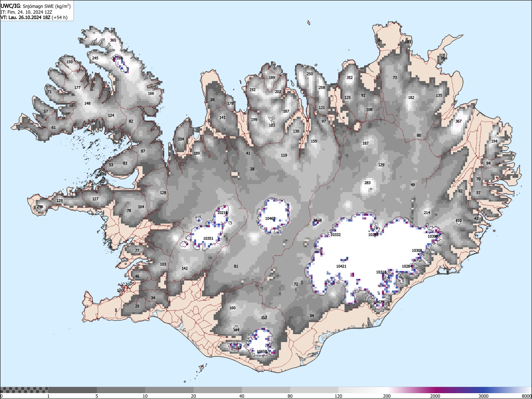Image resolution: width=532 pixels, height=399 pixels.
Task: Click legend tick label '120'
Action: tap(338, 396)
